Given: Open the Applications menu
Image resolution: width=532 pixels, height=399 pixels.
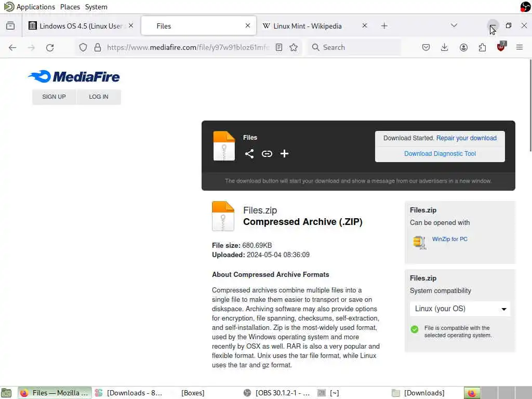Looking at the screenshot, I should tap(30, 7).
